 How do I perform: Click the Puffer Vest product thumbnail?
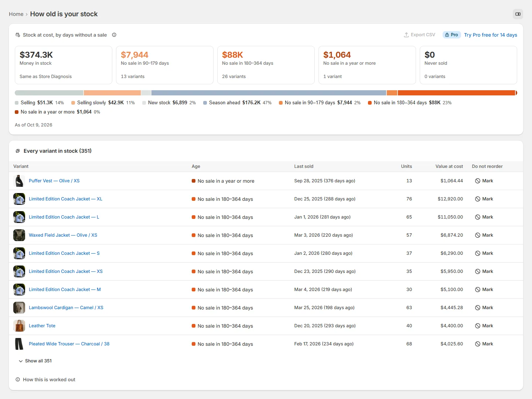tap(19, 181)
